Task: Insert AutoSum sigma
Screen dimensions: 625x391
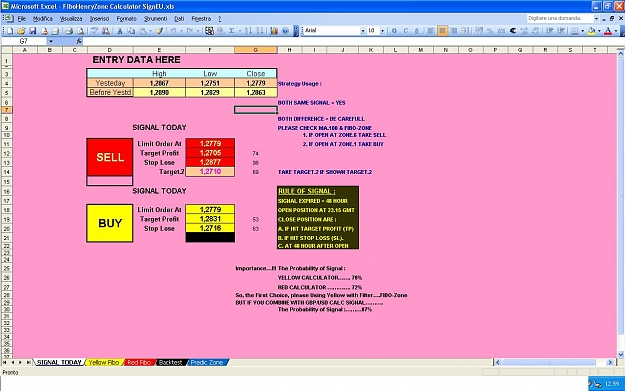Action: click(x=231, y=31)
